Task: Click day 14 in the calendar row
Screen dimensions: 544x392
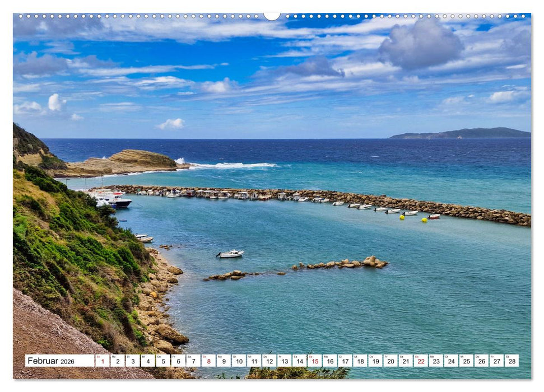Action: tap(299, 361)
